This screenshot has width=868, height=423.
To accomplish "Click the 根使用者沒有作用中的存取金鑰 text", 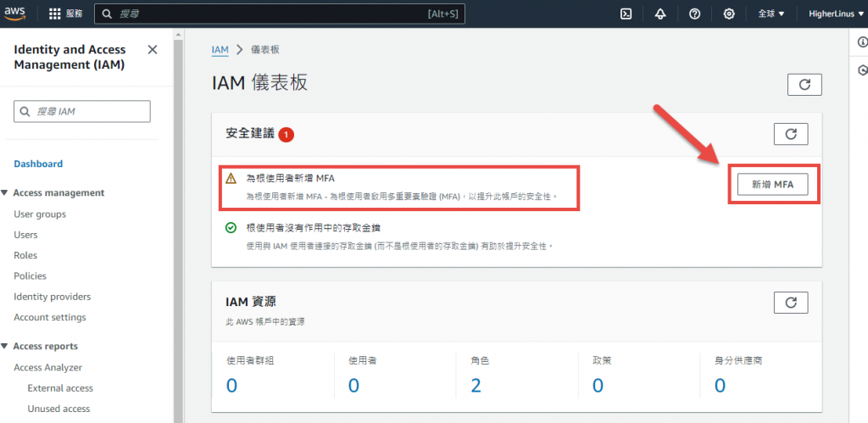I will pos(314,227).
